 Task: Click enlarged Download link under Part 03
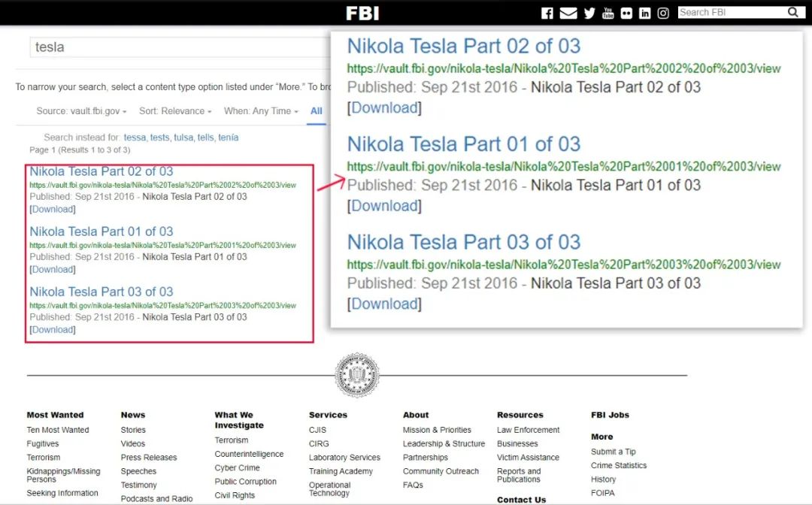point(384,304)
